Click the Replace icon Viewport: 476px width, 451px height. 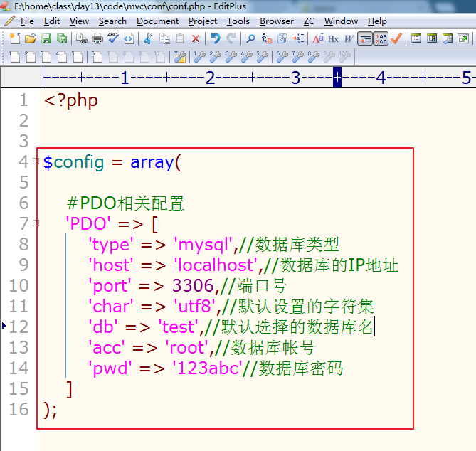(x=267, y=38)
